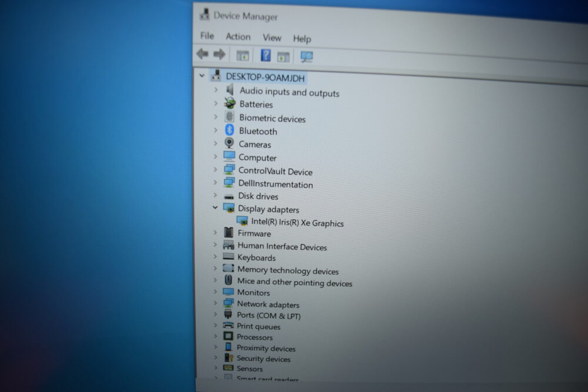
Task: Select the 'Monitors' category label
Action: (253, 292)
